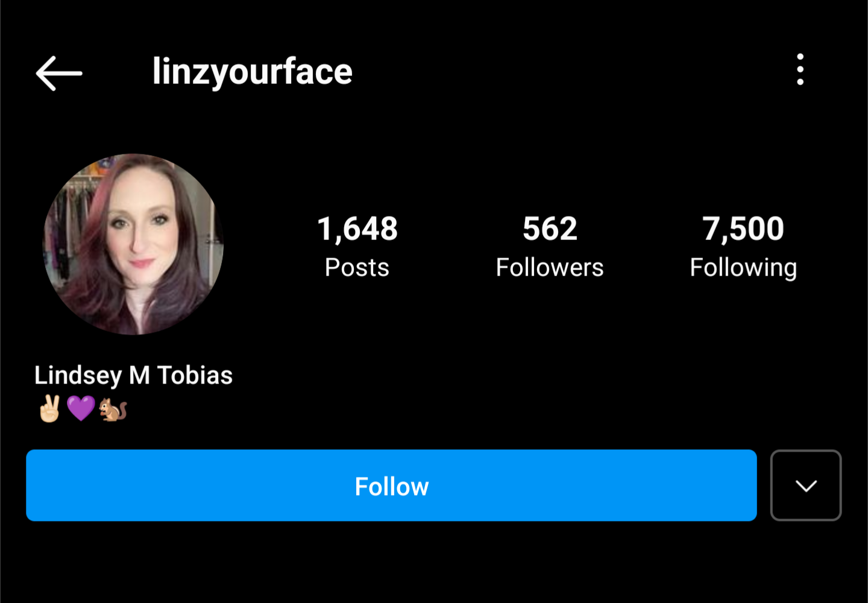The height and width of the screenshot is (603, 868).
Task: Tap the linzyourface username header
Action: 252,72
